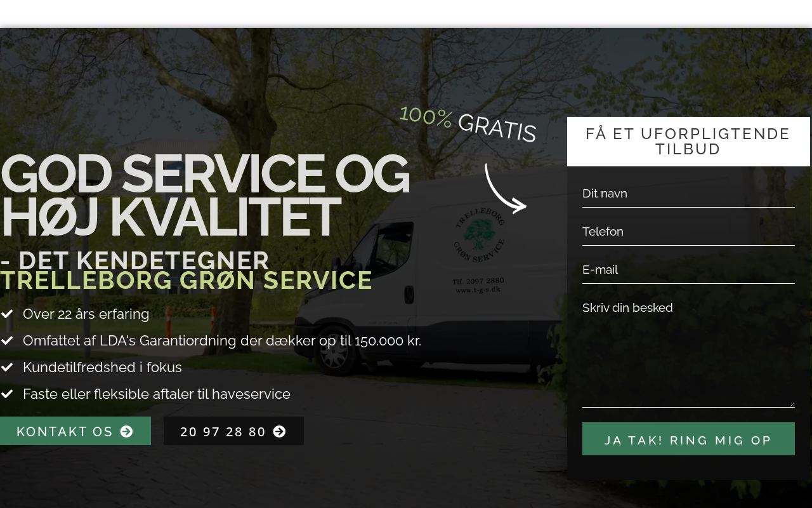This screenshot has height=508, width=812.
Task: Click the KONTAKT OS button
Action: pyautogui.click(x=75, y=431)
